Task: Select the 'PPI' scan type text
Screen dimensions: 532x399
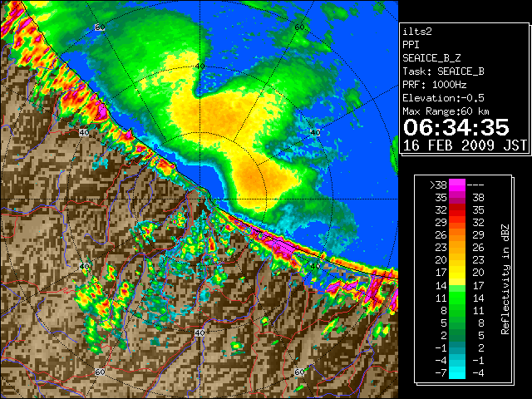Action: [x=411, y=45]
